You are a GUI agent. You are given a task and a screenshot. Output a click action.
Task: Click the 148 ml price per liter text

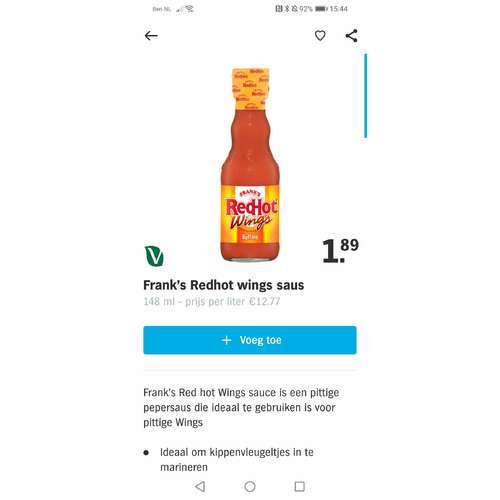(212, 301)
